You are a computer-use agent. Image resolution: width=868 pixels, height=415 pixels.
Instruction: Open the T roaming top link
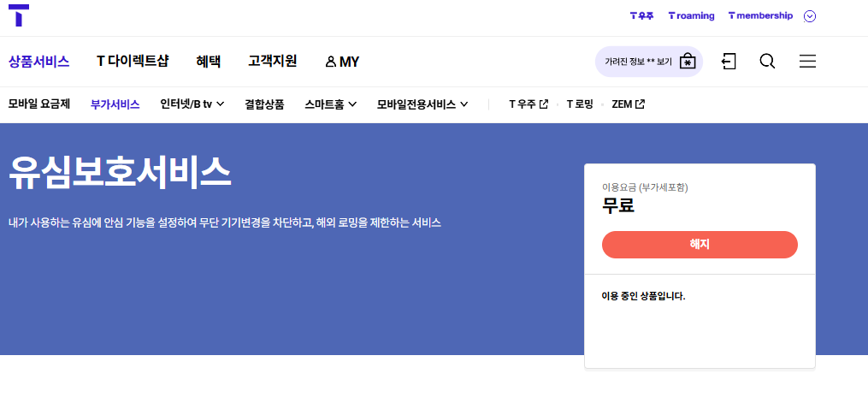(692, 16)
